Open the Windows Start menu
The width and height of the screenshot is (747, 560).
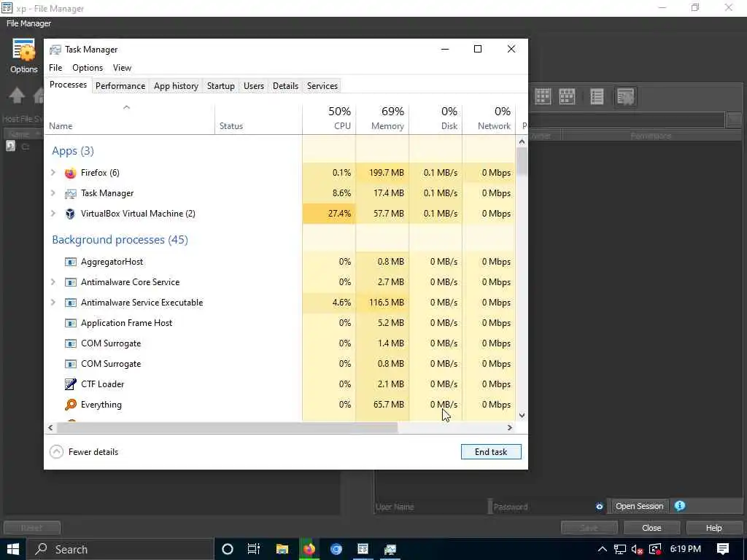(x=13, y=549)
